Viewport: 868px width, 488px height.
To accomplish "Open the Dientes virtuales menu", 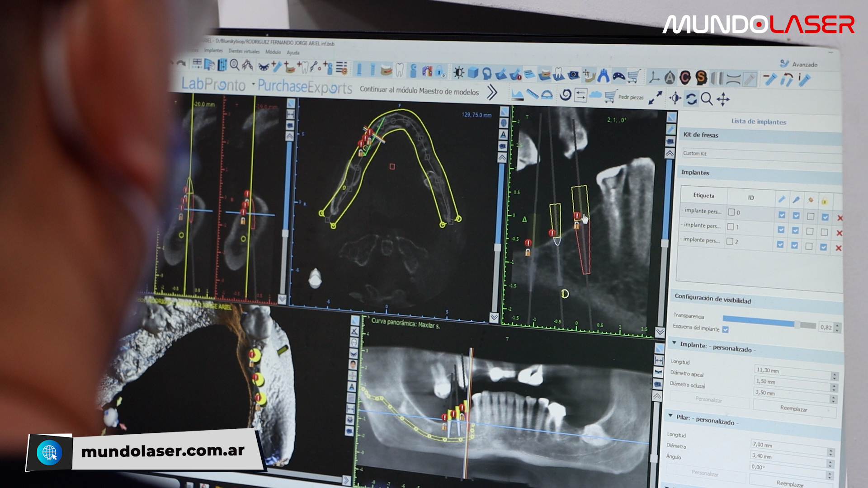I will click(244, 51).
